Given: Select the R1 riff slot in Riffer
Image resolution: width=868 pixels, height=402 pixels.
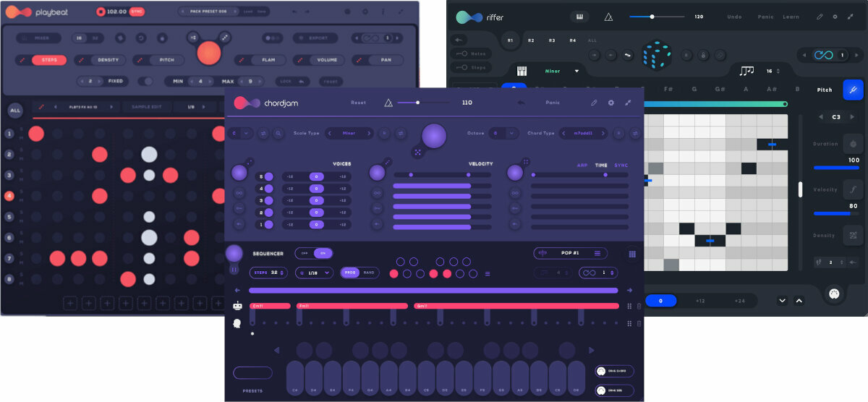Looking at the screenshot, I should tap(511, 40).
